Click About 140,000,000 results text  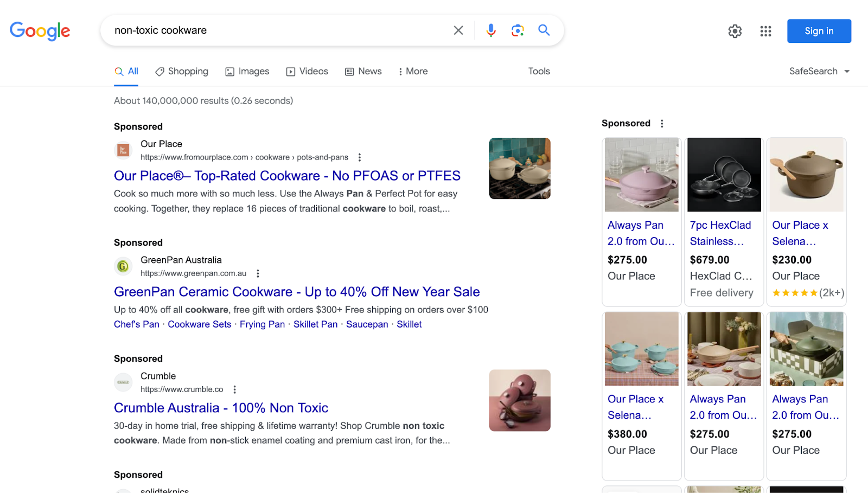[203, 101]
